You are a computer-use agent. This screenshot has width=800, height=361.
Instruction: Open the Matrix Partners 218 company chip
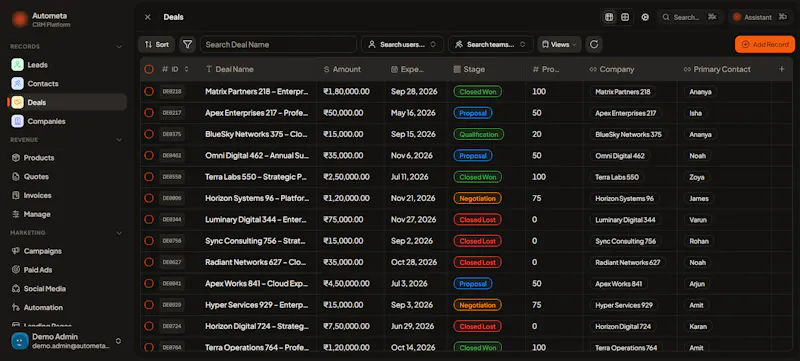623,92
